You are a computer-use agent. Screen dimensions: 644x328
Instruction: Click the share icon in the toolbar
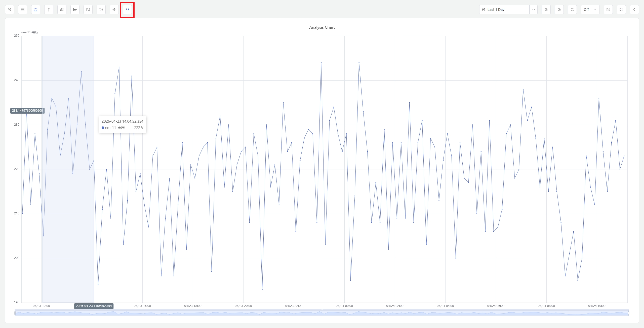tap(114, 9)
